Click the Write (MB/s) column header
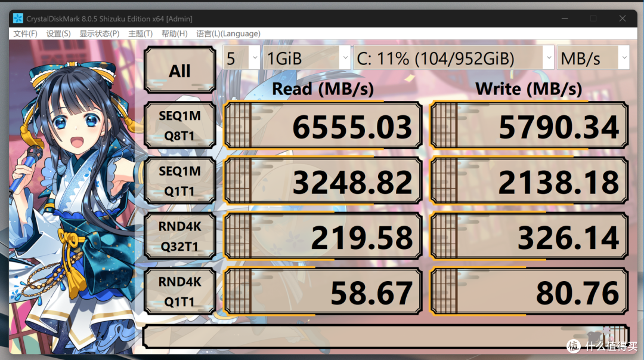 (x=528, y=89)
